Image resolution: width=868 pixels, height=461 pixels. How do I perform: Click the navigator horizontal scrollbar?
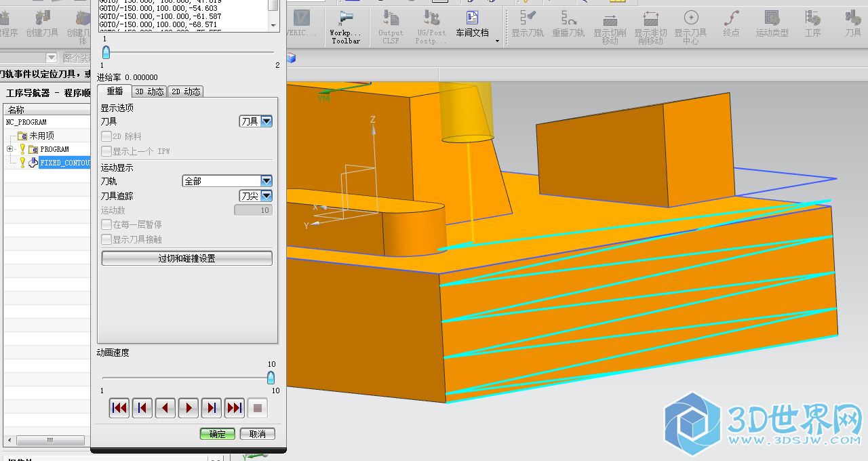[50, 441]
